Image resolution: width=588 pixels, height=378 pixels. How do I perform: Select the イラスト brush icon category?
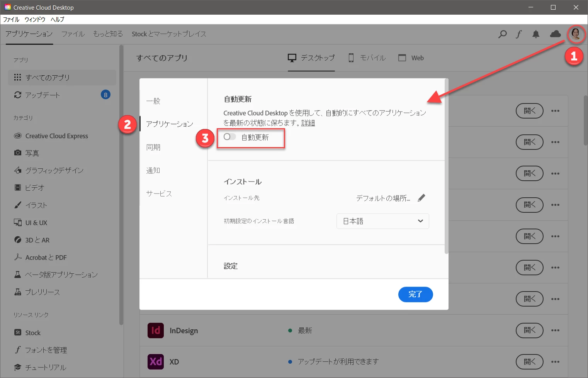pos(17,205)
